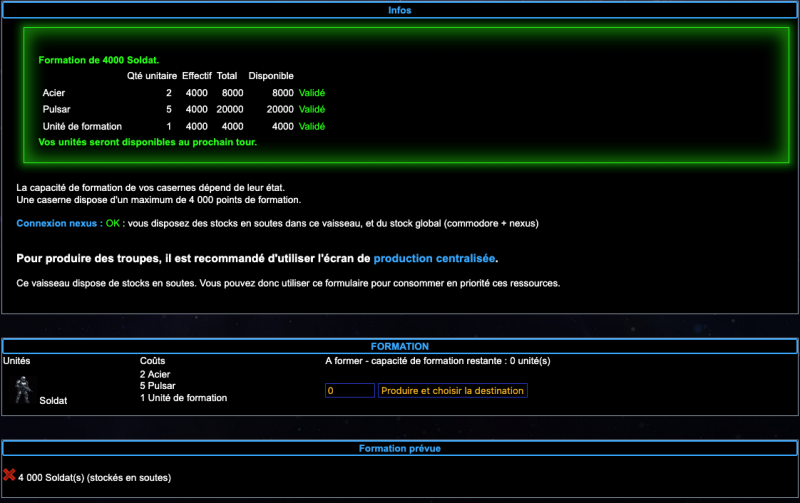Click the 'Validé' status in Acier row
Viewport: 800px width, 503px height.
coord(312,93)
